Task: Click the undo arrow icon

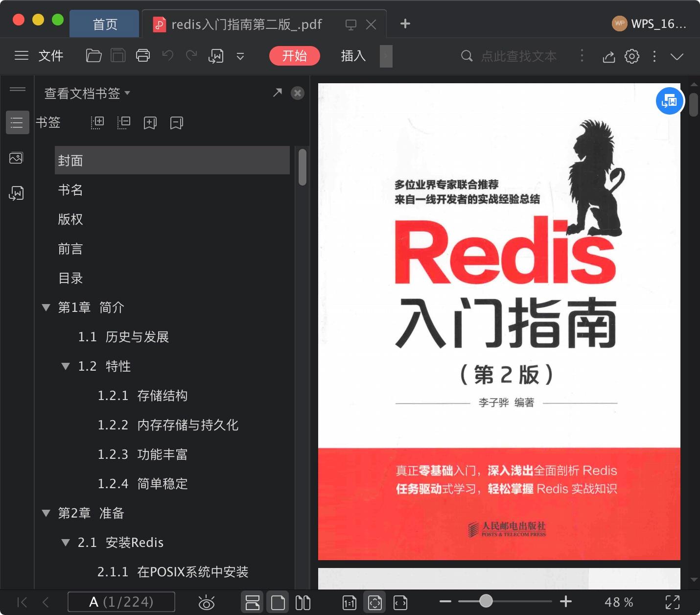Action: coord(168,56)
